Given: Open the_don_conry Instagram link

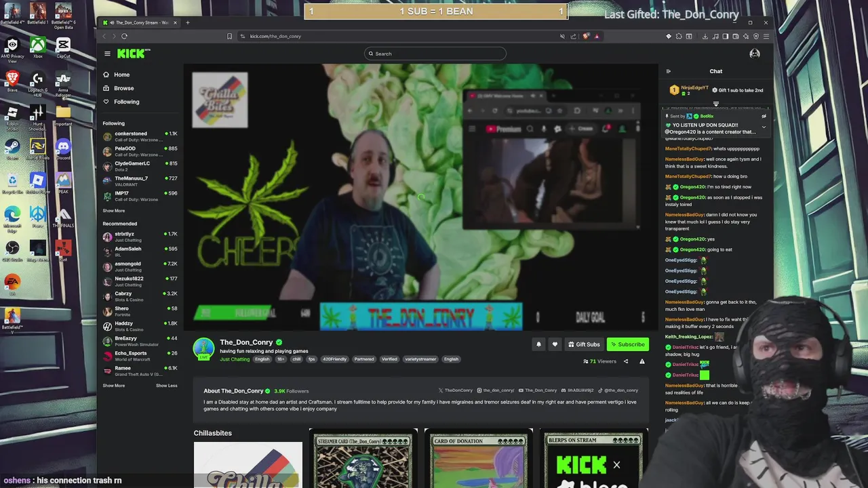Looking at the screenshot, I should (496, 390).
